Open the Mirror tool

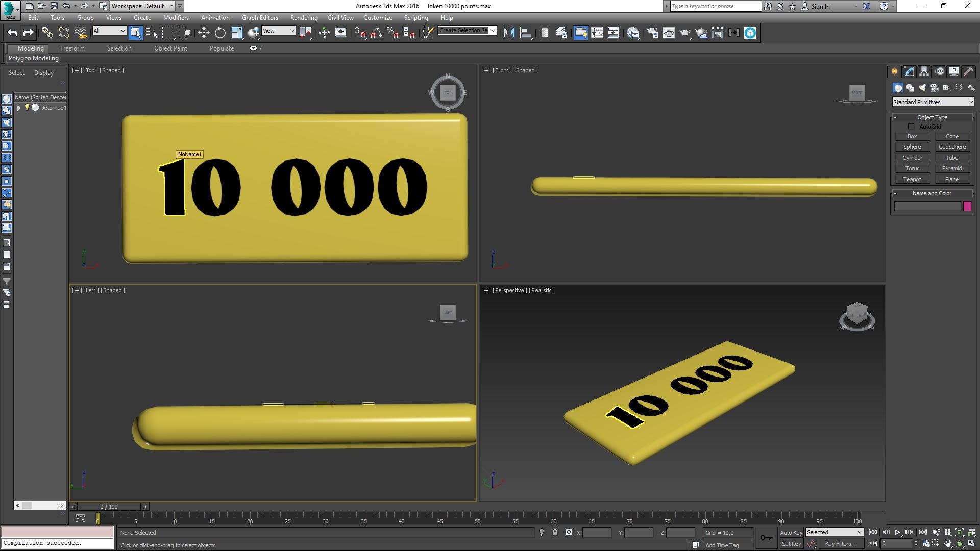click(509, 33)
